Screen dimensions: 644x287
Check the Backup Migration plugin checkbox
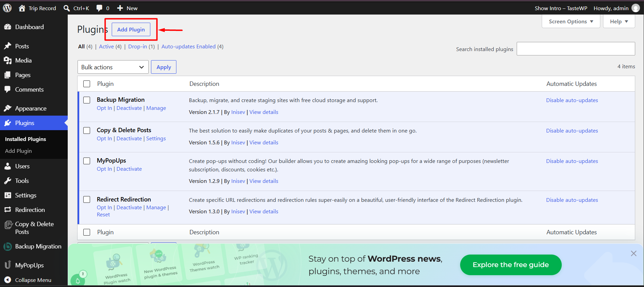(x=87, y=100)
